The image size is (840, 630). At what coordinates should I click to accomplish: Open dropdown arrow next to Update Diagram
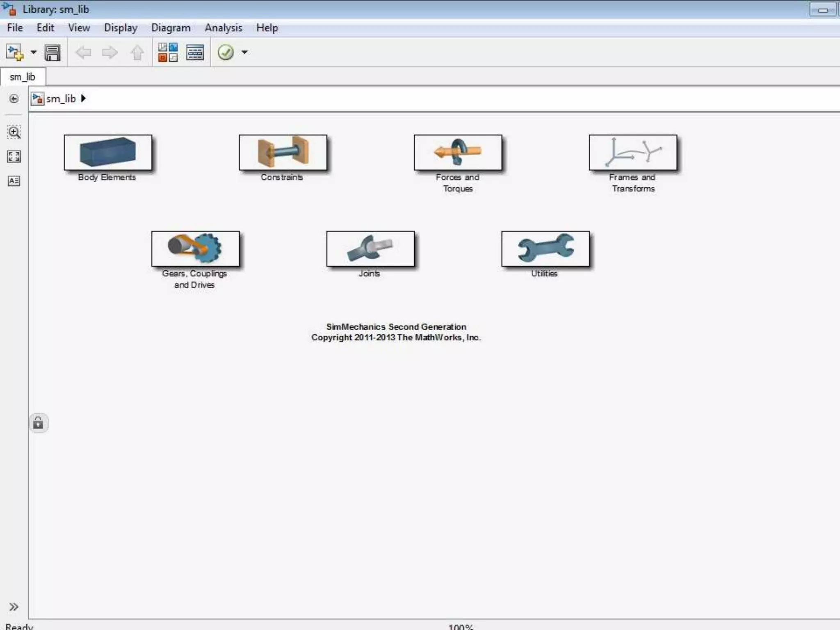coord(244,52)
